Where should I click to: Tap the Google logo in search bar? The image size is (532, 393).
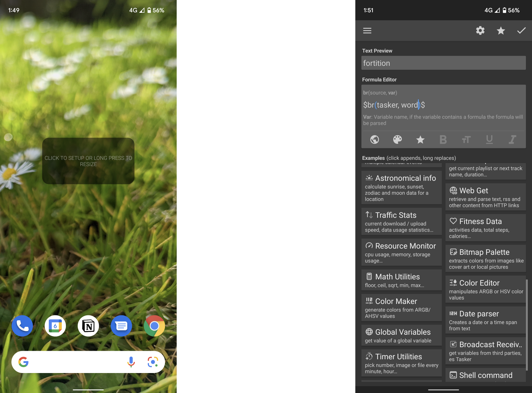[x=24, y=362]
